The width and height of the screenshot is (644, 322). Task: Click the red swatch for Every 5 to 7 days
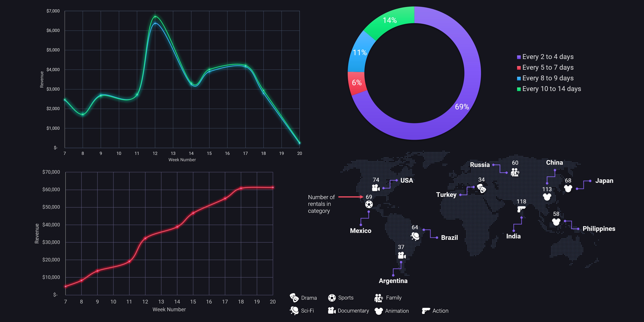click(519, 68)
